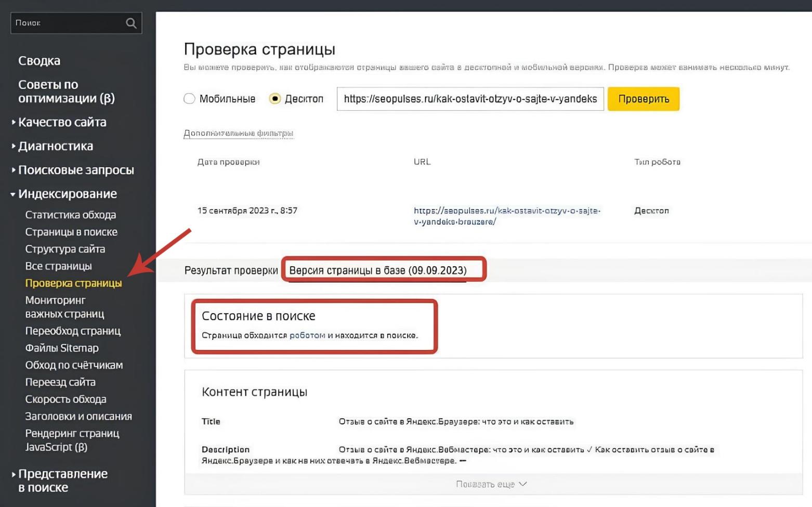Click the роботом link

click(x=307, y=335)
